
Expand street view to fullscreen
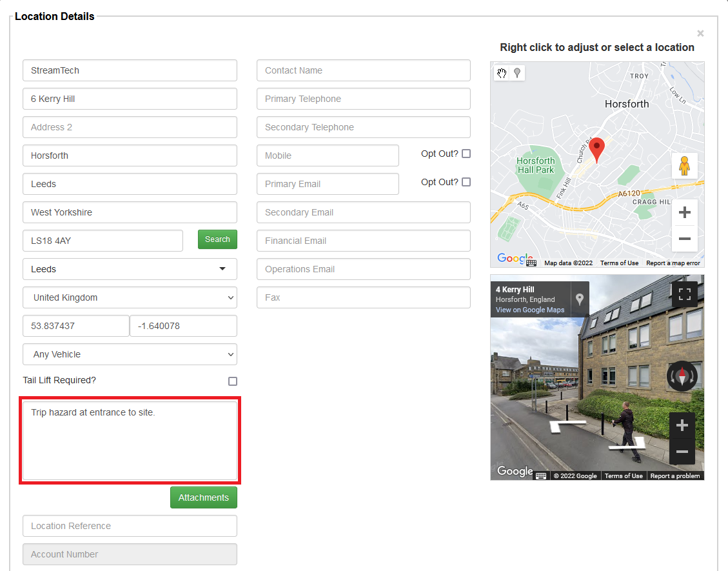pyautogui.click(x=684, y=294)
